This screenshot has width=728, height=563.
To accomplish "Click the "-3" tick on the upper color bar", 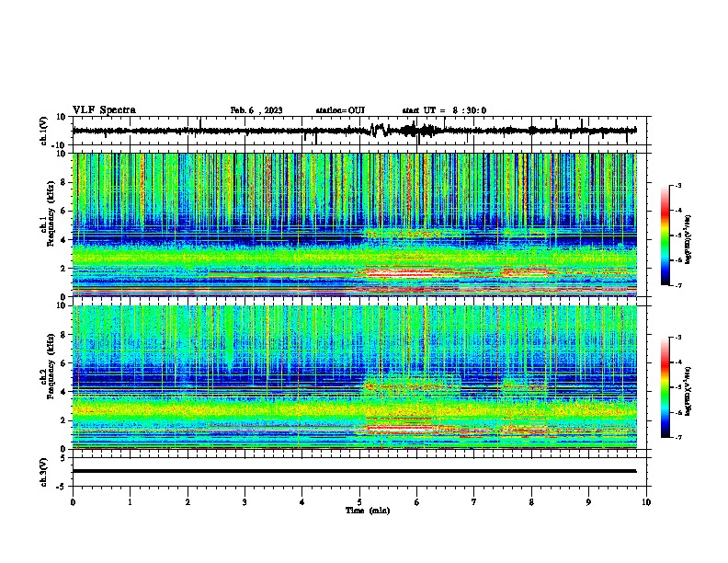I will (x=677, y=185).
